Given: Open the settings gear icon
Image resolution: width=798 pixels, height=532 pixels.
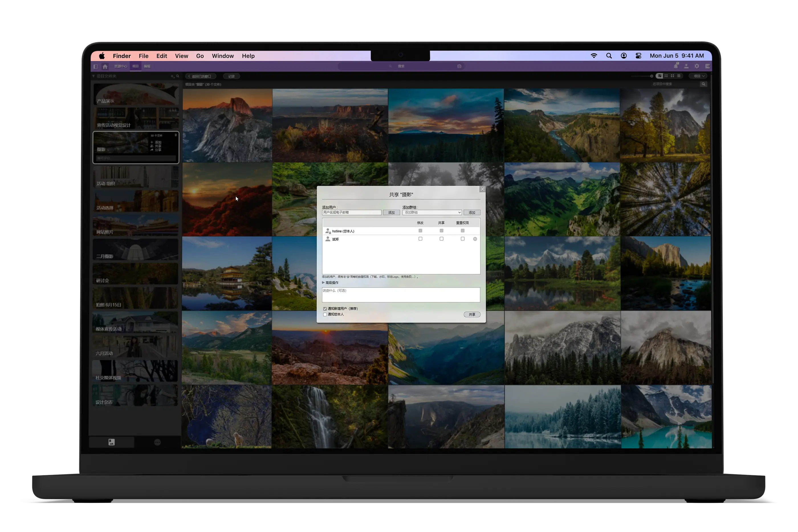Looking at the screenshot, I should (x=697, y=66).
